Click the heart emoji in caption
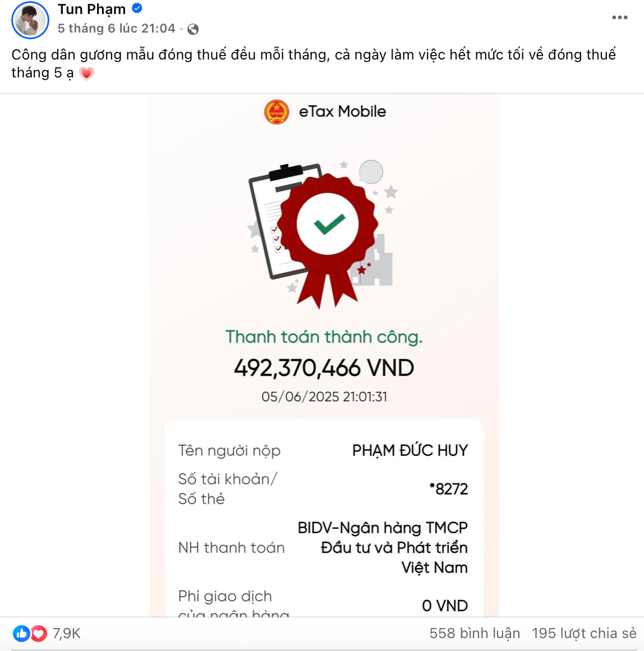644x651 pixels. click(86, 74)
